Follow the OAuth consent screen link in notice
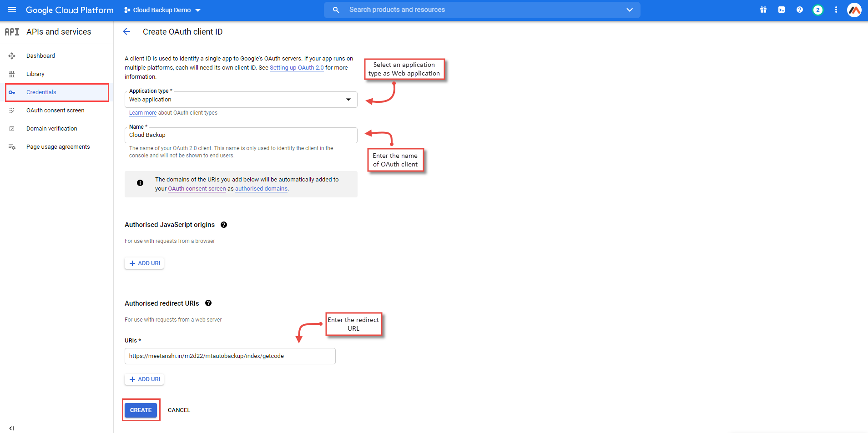This screenshot has height=433, width=868. pyautogui.click(x=197, y=189)
